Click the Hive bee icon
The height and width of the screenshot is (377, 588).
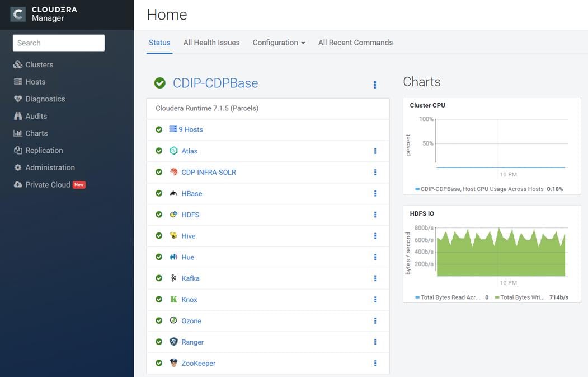[x=173, y=235]
